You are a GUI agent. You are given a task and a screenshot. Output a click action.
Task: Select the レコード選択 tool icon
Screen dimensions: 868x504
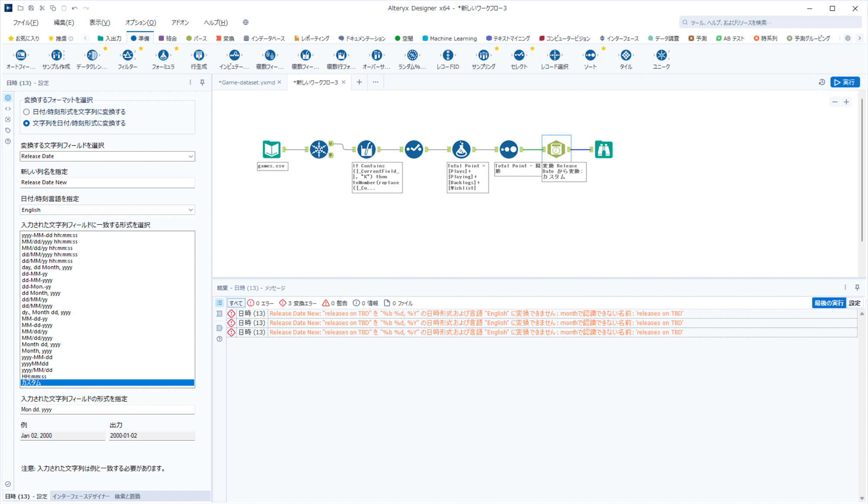[x=555, y=55]
